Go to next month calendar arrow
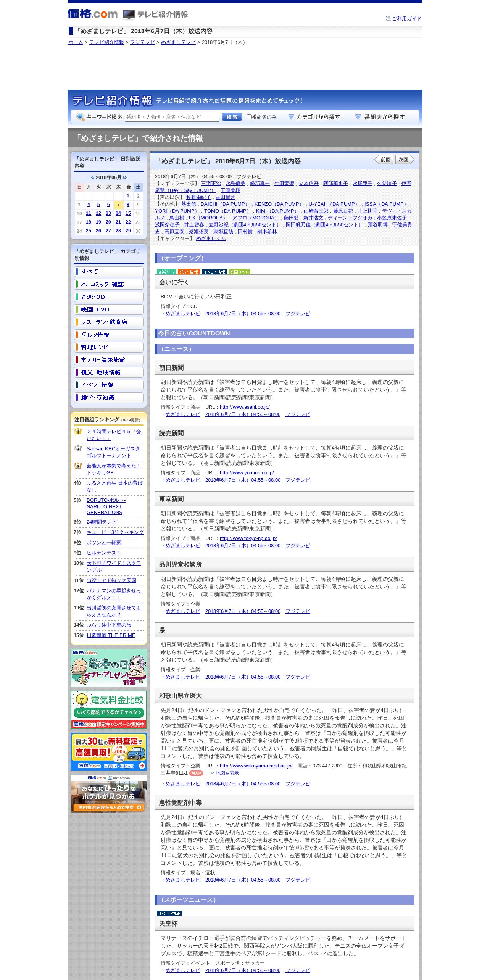This screenshot has height=980, width=490. (x=125, y=177)
